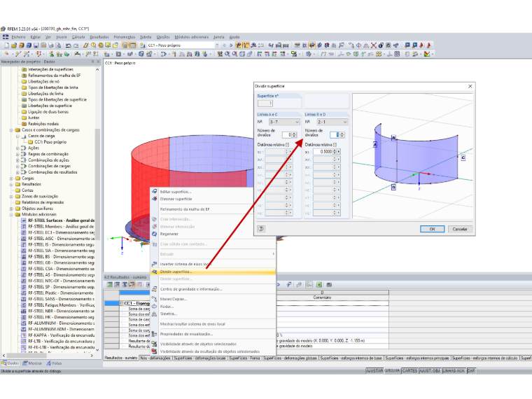
Task: Toggle GRELHA in status bar
Action: 392,371
